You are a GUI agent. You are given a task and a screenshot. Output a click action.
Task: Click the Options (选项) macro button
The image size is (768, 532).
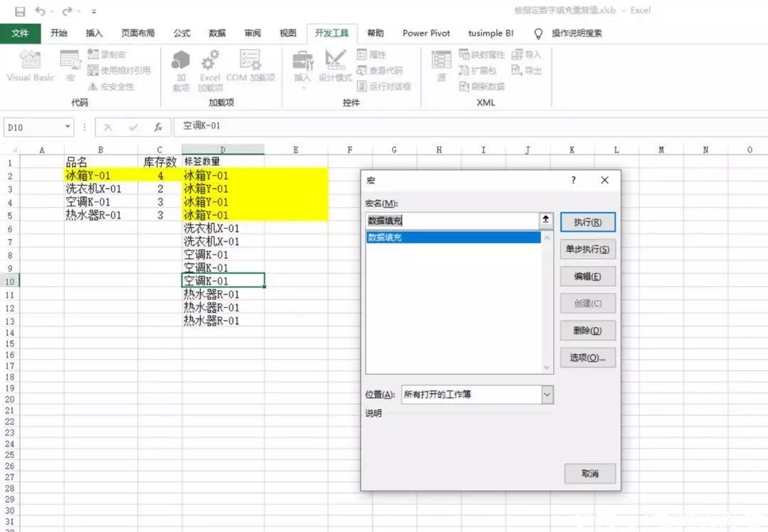coord(588,358)
